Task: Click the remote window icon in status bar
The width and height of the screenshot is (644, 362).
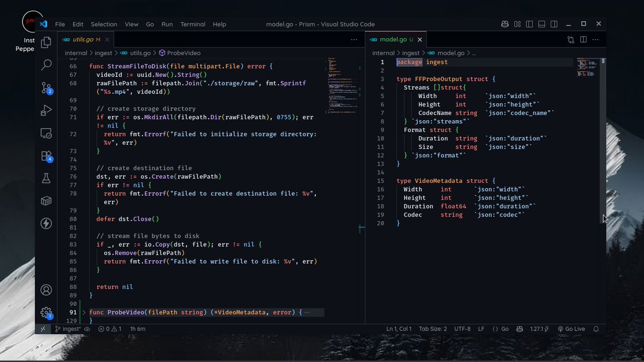Action: (x=43, y=329)
